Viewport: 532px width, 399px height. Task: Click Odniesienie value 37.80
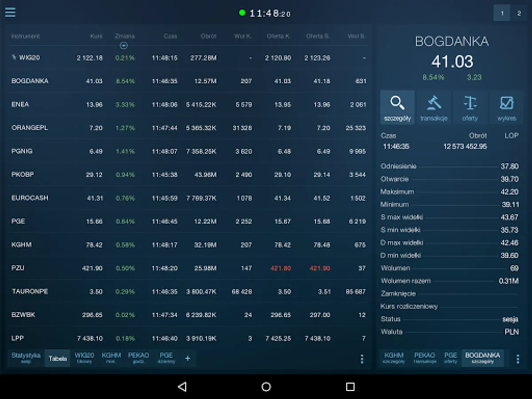[x=509, y=166]
